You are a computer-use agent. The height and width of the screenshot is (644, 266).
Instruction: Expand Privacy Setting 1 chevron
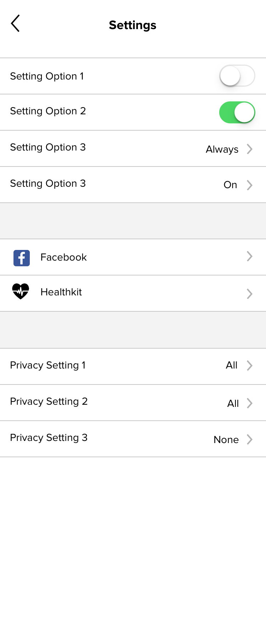250,366
